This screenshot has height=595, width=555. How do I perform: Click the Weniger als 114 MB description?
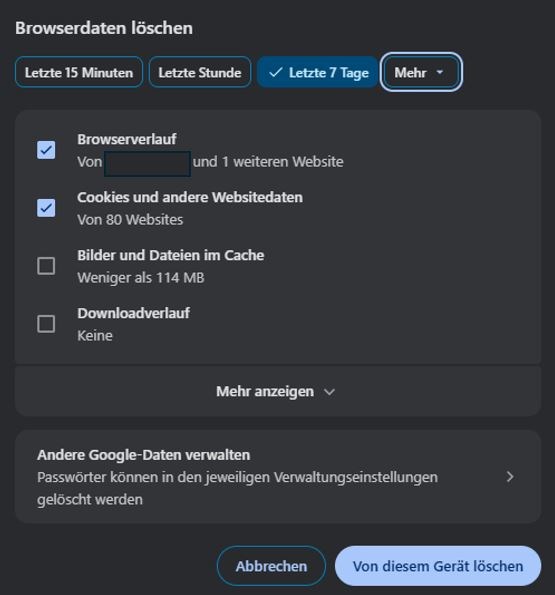[141, 278]
